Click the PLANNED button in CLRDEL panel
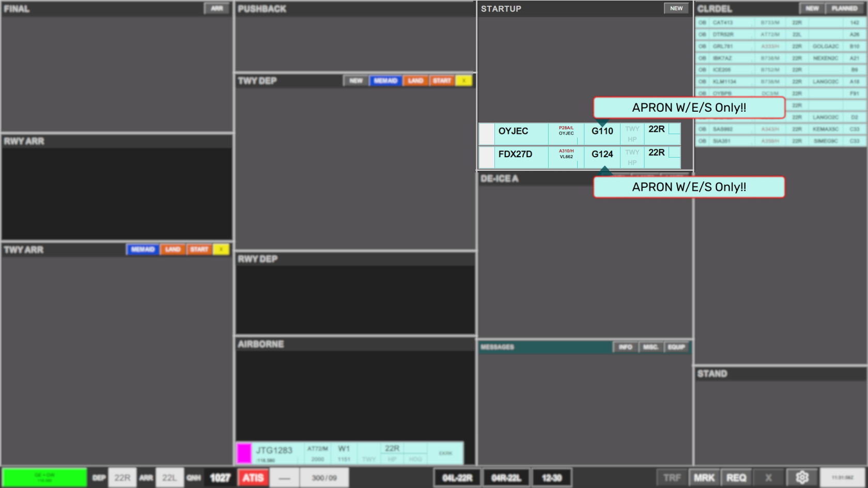 pyautogui.click(x=844, y=8)
